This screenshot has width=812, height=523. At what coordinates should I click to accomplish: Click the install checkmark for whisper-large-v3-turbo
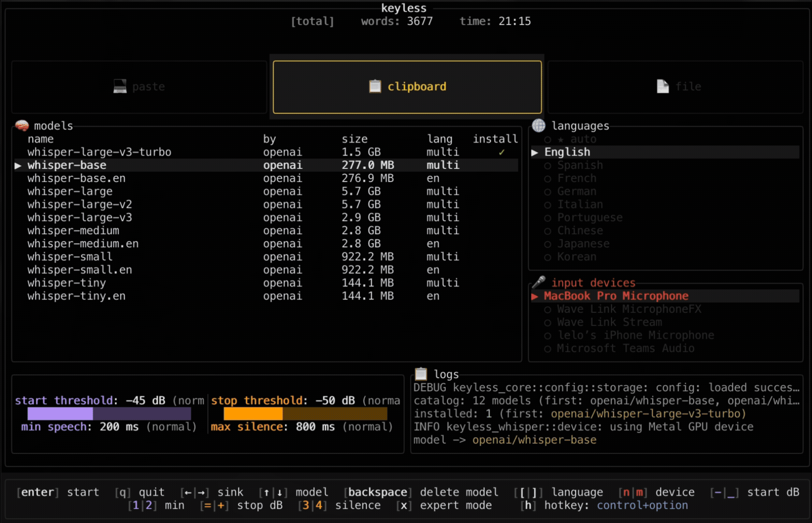pyautogui.click(x=501, y=152)
